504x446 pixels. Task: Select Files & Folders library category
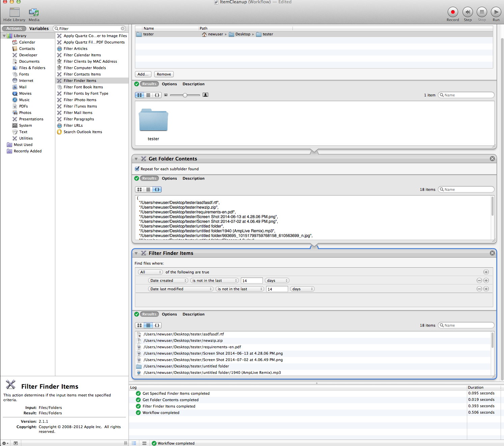tap(32, 68)
